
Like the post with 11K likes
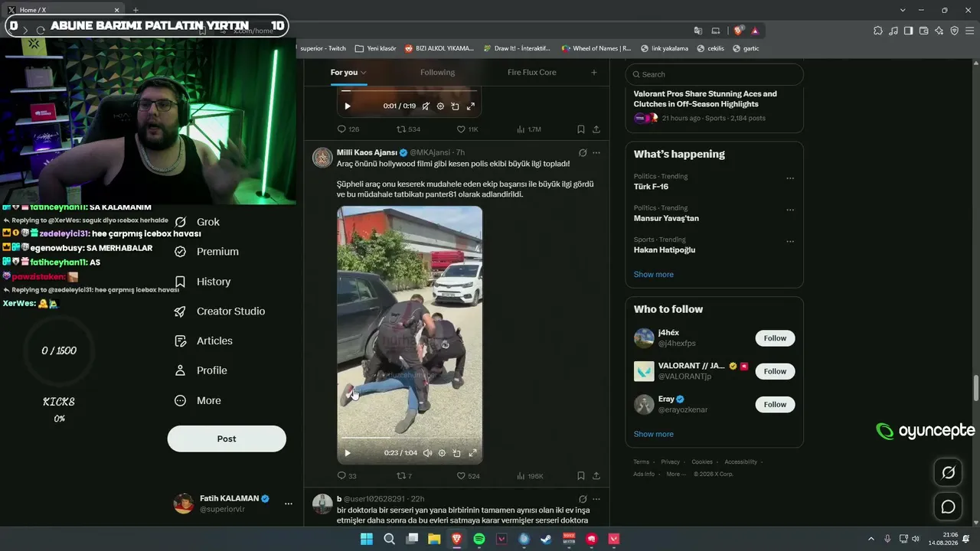coord(467,129)
